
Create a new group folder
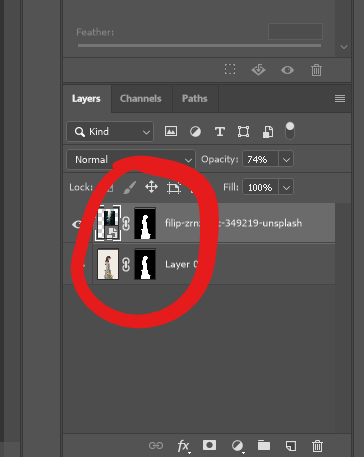pyautogui.click(x=264, y=445)
